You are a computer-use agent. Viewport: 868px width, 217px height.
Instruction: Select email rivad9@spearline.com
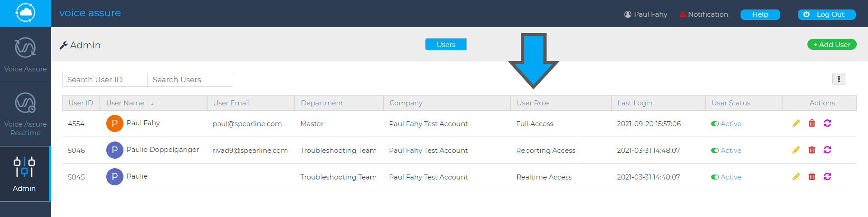(250, 151)
